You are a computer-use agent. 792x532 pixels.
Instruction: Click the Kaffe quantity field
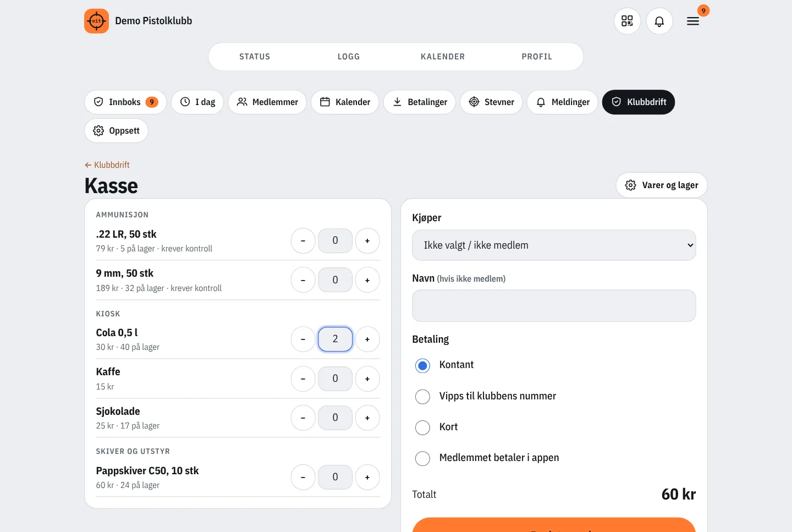(335, 379)
